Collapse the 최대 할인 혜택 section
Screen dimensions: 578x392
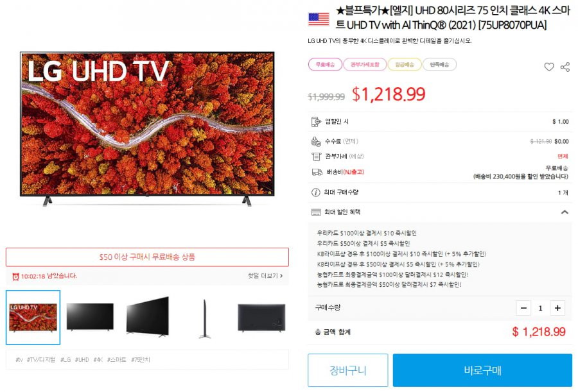click(564, 212)
